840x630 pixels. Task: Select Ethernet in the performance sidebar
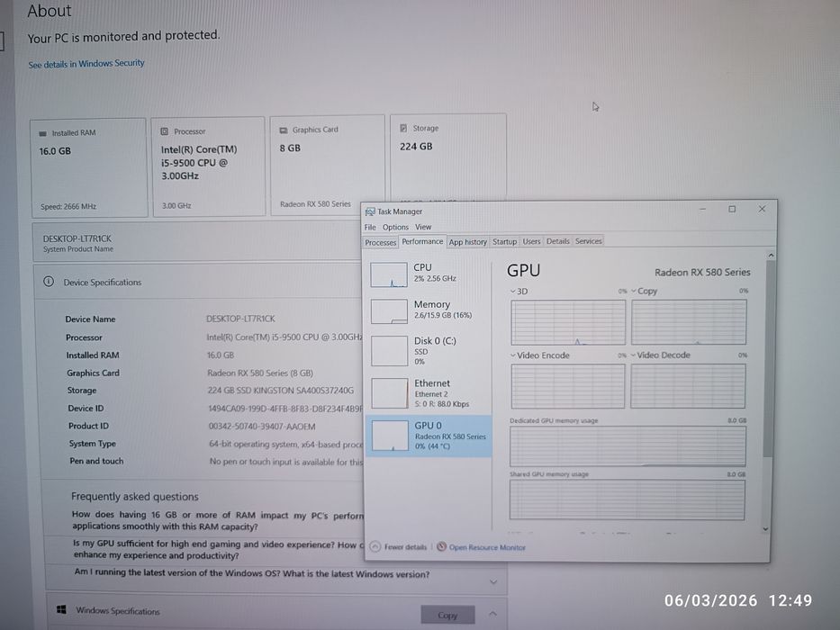429,393
